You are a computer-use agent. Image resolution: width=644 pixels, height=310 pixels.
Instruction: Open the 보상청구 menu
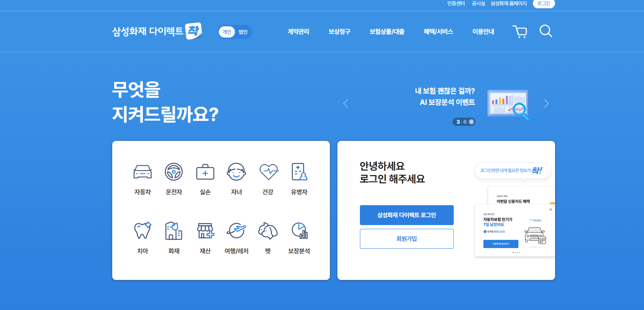[339, 32]
